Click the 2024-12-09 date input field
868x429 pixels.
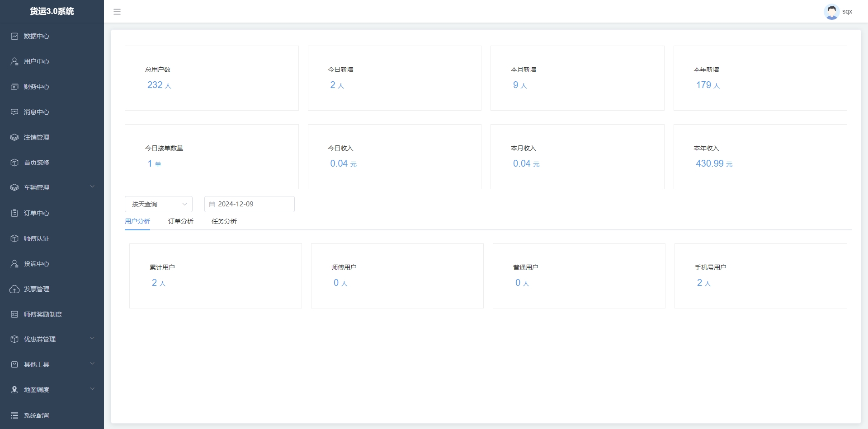click(250, 204)
